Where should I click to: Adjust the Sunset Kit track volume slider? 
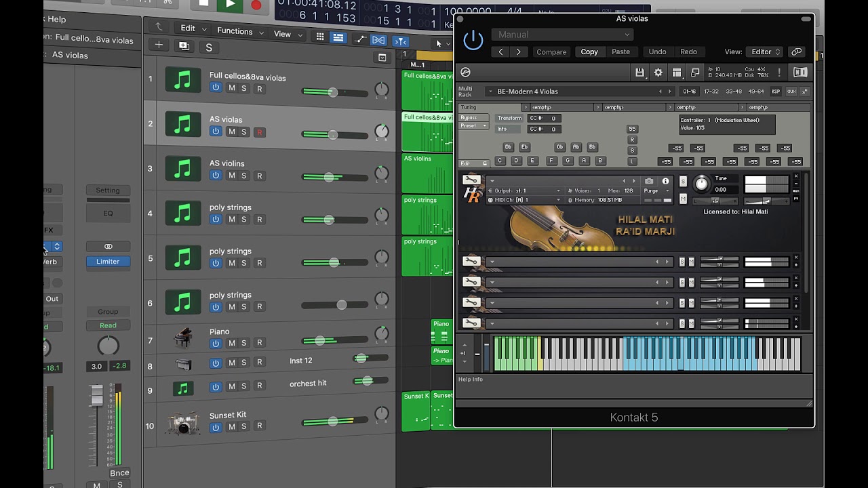click(335, 421)
